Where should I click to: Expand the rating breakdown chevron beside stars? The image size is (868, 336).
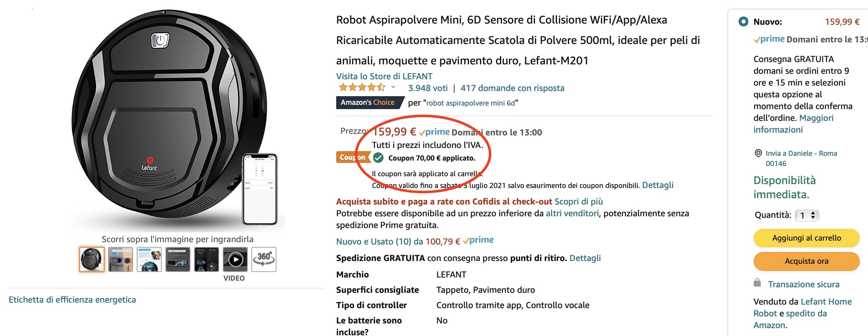[393, 87]
